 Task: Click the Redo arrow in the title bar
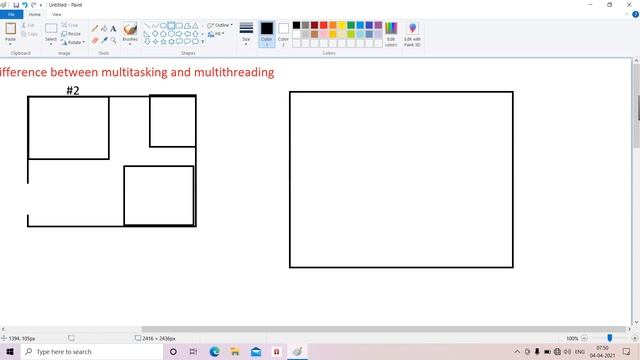pos(33,5)
